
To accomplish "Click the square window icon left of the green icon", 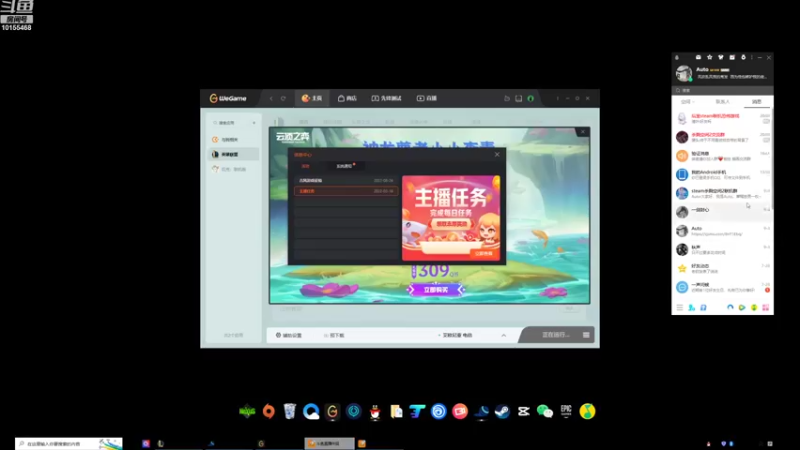I will (518, 98).
